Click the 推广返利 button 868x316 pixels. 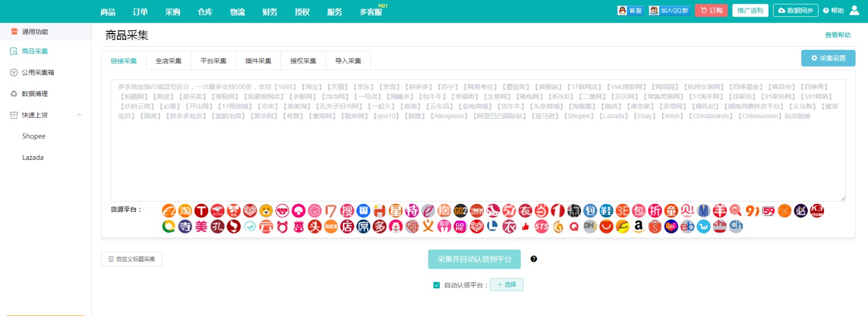tap(750, 10)
